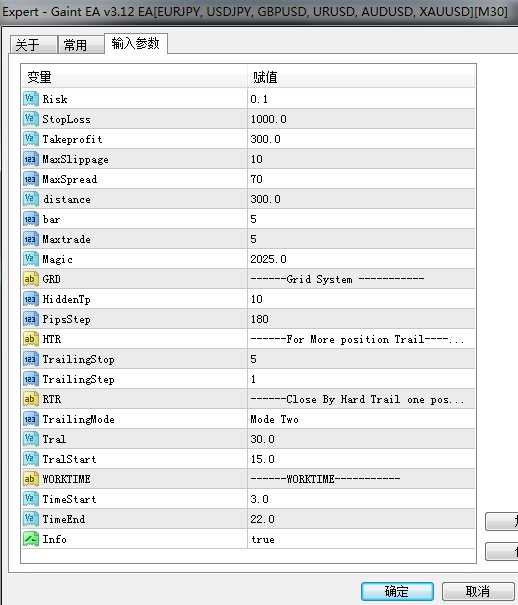Image resolution: width=518 pixels, height=605 pixels.
Task: Click the TimeStart variable icon
Action: coord(30,499)
